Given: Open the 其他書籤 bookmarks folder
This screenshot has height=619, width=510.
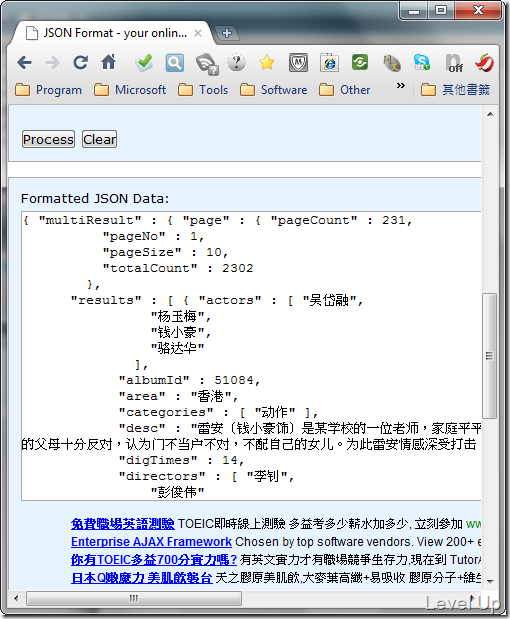Looking at the screenshot, I should pos(455,90).
